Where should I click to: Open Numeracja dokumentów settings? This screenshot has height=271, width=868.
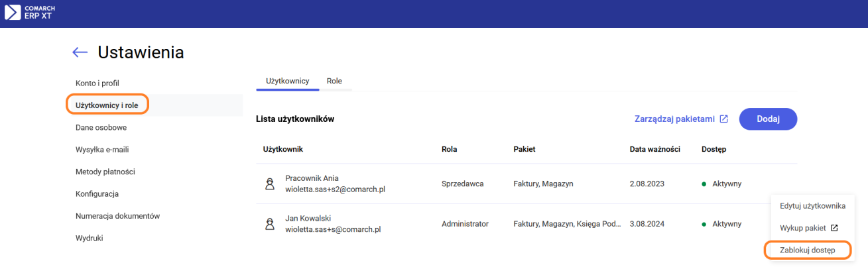pos(117,216)
